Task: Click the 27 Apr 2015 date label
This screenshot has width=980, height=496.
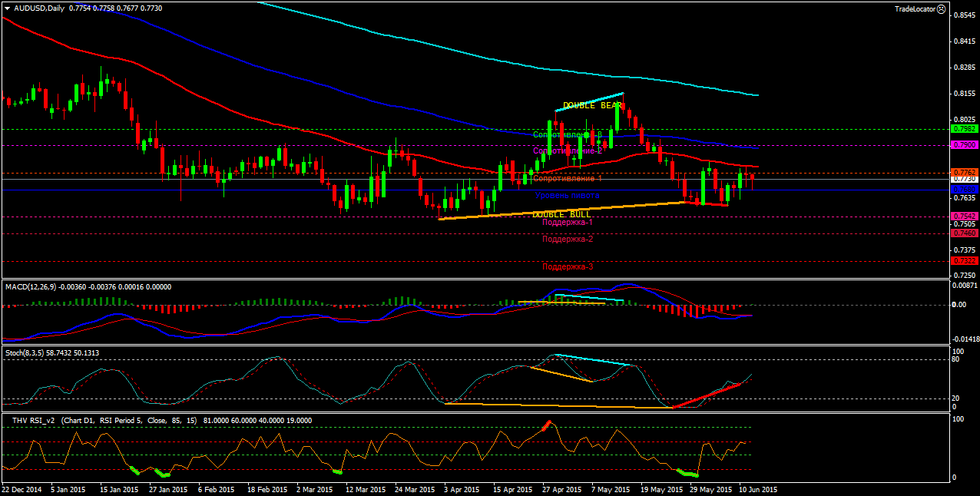Action: pyautogui.click(x=562, y=489)
